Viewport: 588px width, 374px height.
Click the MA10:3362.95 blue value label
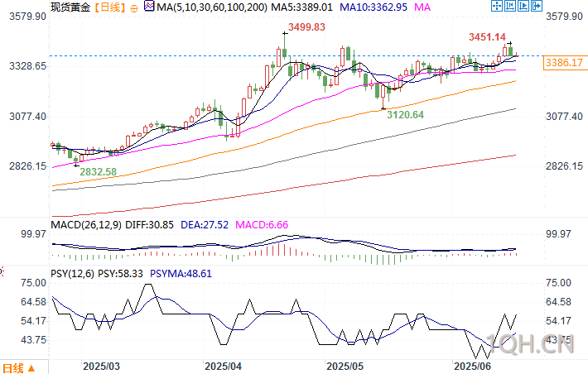pos(374,7)
